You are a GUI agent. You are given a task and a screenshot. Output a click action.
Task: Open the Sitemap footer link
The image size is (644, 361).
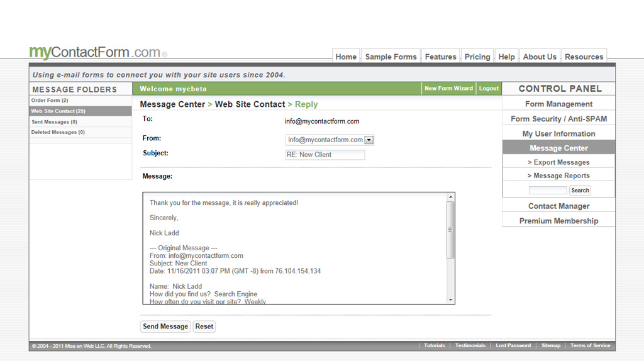pos(551,345)
